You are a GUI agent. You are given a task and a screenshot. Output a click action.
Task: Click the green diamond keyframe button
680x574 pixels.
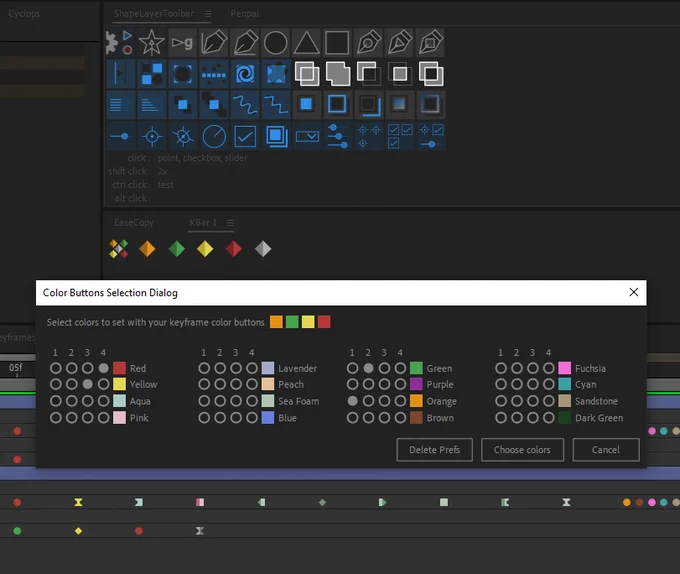coord(177,249)
